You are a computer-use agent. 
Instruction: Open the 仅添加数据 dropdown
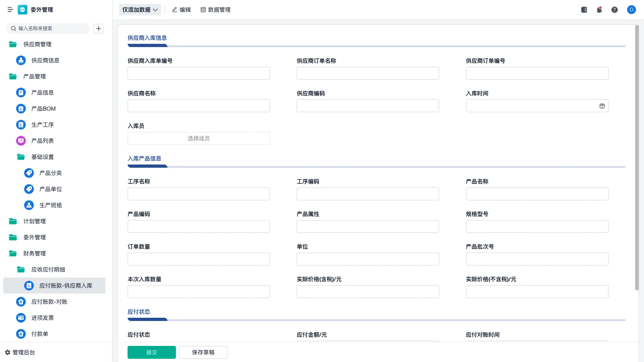pos(140,10)
